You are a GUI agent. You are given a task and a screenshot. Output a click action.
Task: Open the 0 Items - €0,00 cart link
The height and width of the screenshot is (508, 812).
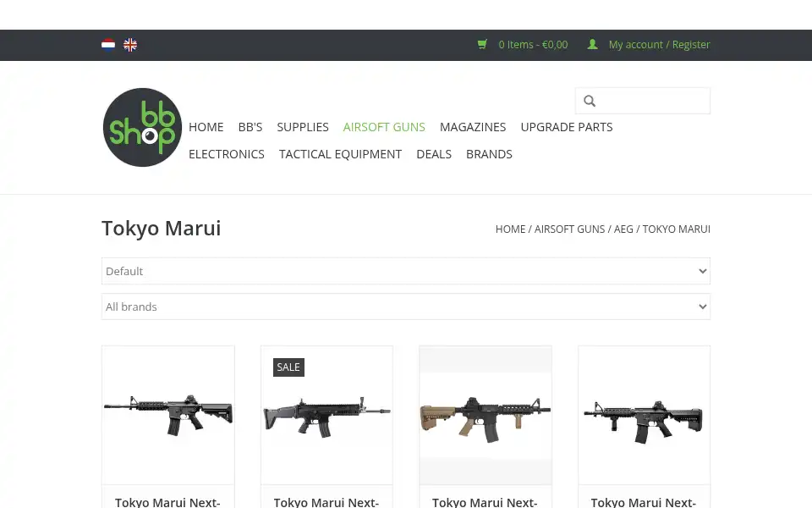(x=533, y=45)
